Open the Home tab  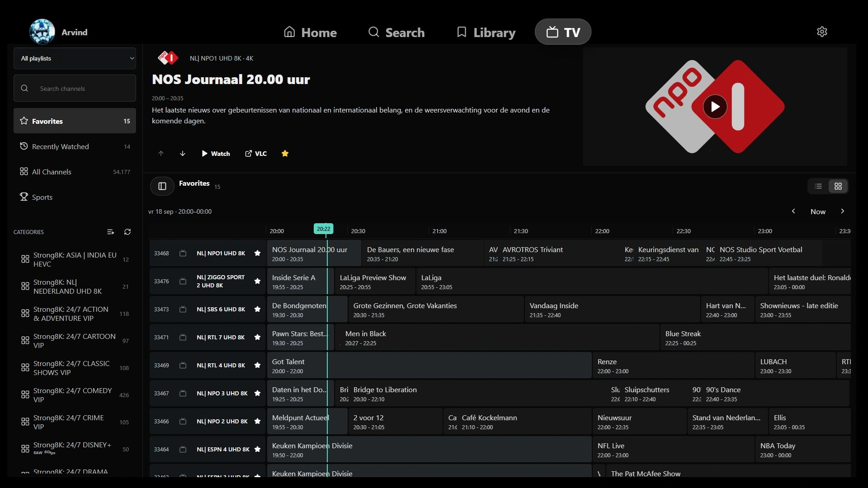(x=310, y=32)
